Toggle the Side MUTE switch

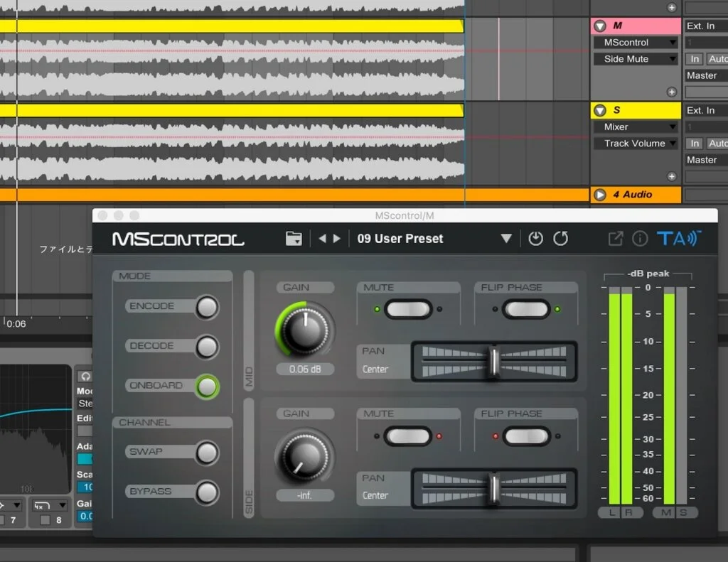tap(408, 436)
